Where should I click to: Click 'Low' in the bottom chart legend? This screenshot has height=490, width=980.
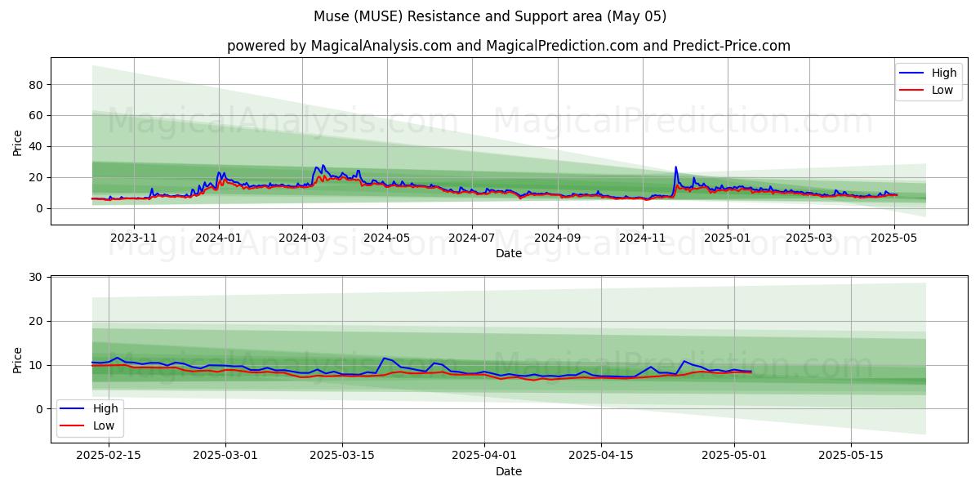point(105,425)
